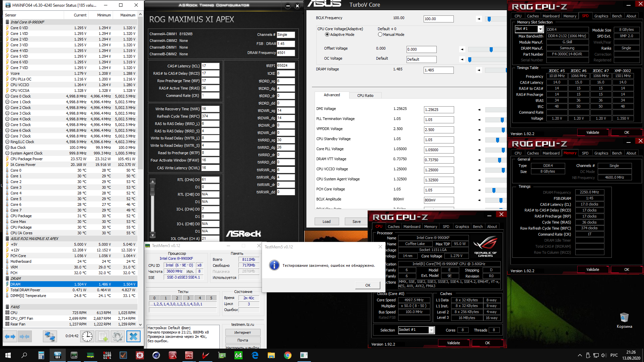Click the BCLK Frequency decrease arrow
This screenshot has height=362, width=644.
479,19
